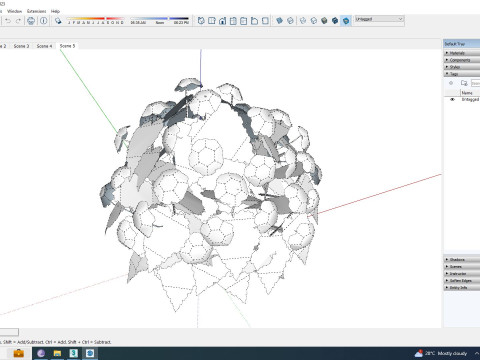Toggle shadows with the Show/Hide Shadows icon
Image resolution: width=480 pixels, height=360 pixels.
coord(58,21)
